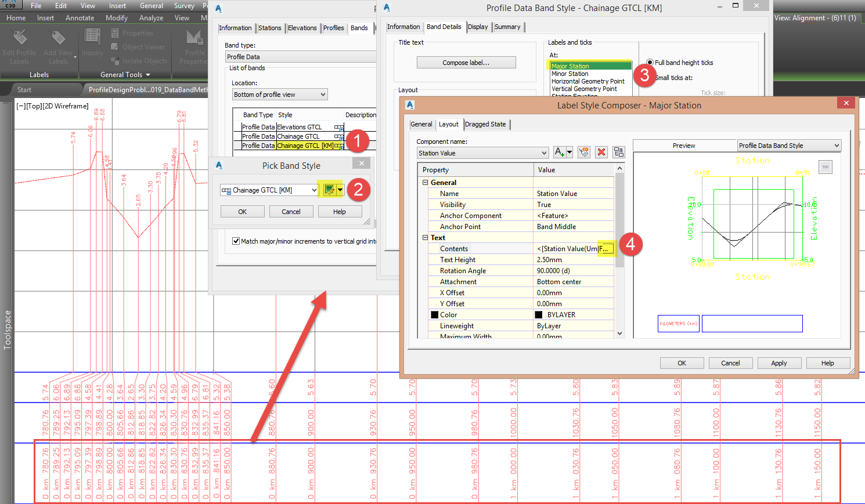Delete the Station Value component with red X
The image size is (865, 504).
pos(601,152)
